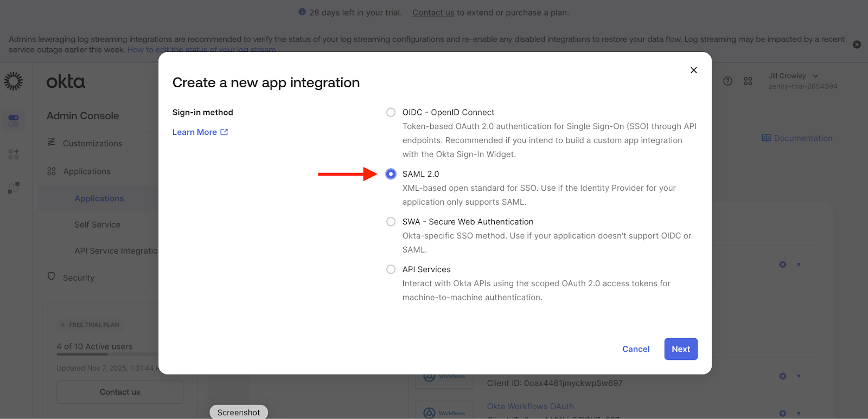
Task: Open the apps grid icon in header
Action: tap(748, 81)
